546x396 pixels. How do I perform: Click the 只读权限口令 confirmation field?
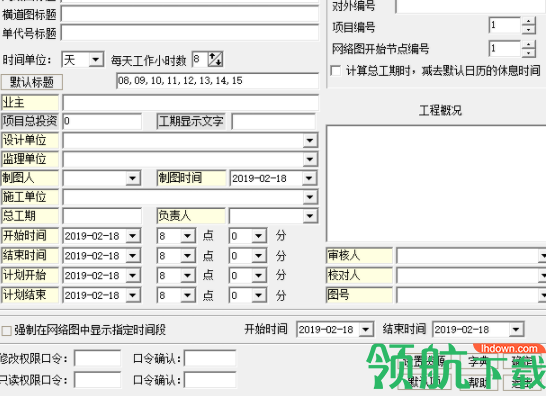point(210,380)
